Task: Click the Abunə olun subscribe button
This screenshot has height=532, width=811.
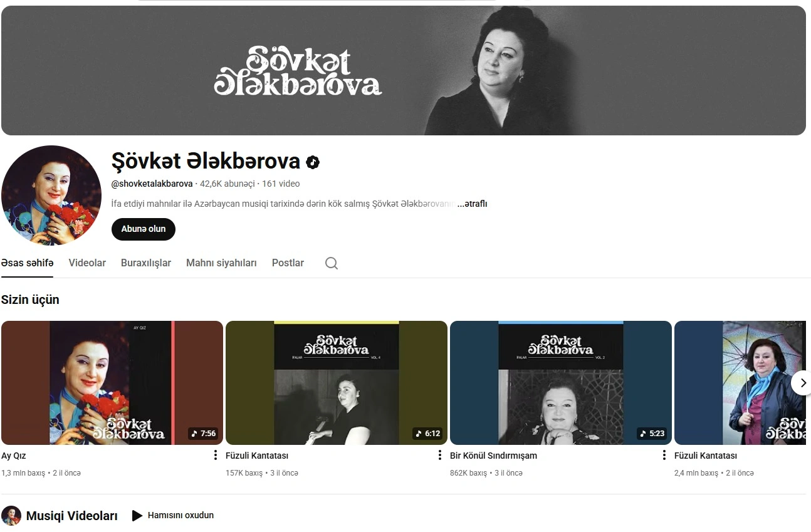Action: pyautogui.click(x=144, y=229)
